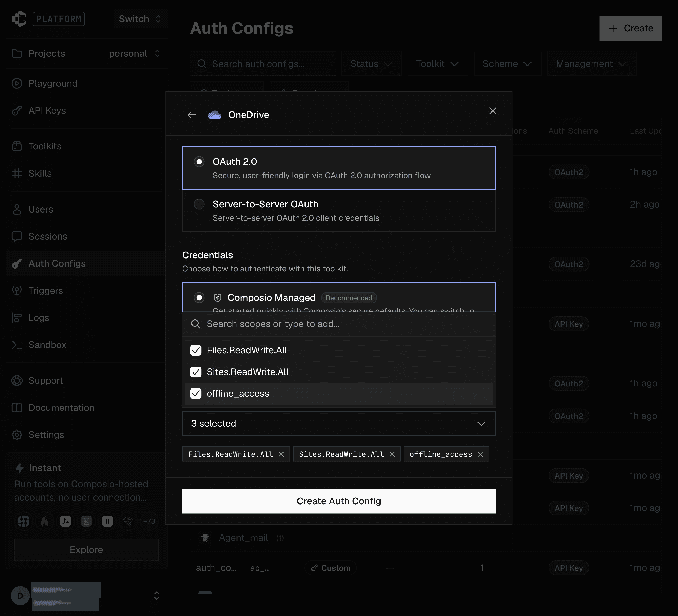Focus the Search auth configs field
The image size is (678, 616).
click(x=263, y=63)
